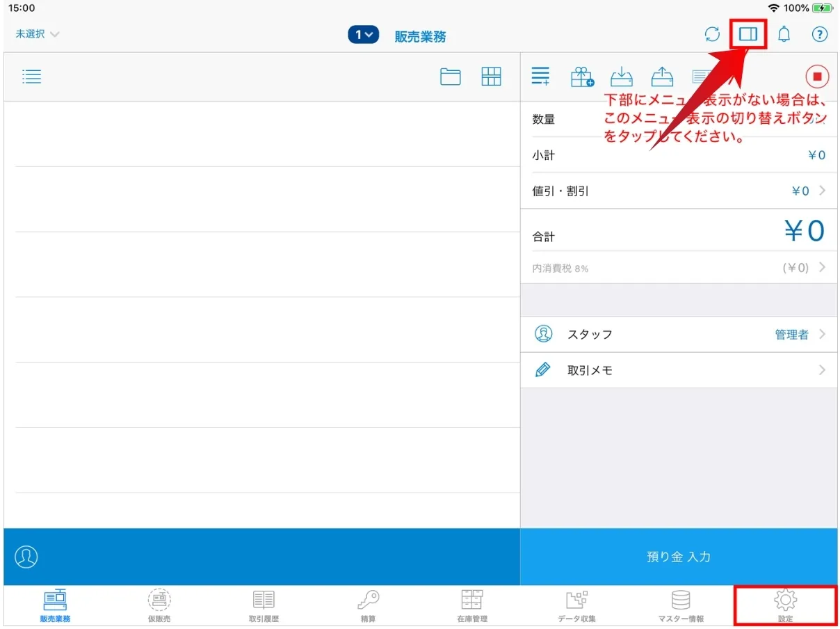
Task: Open the list view icon on left panel
Action: pos(32,77)
